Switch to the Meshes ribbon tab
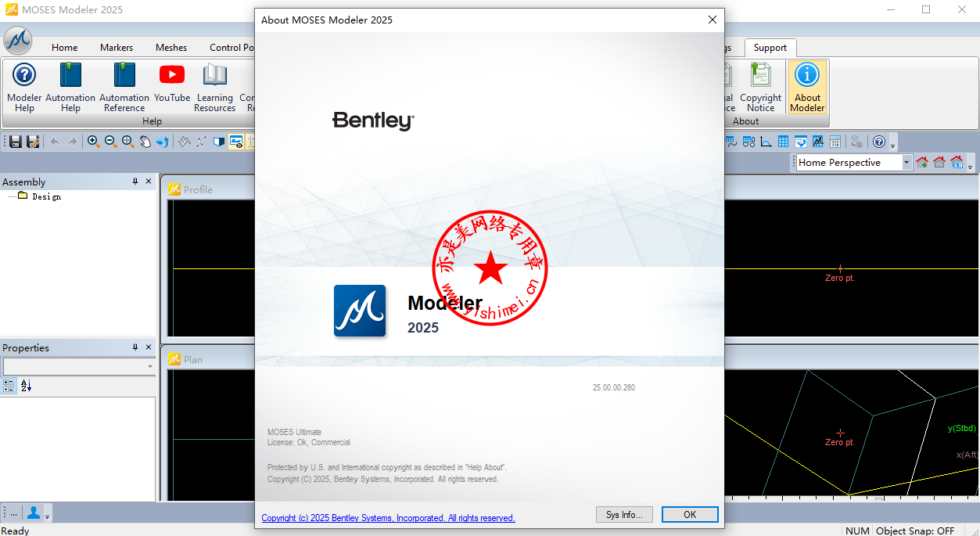The image size is (980, 536). (171, 48)
